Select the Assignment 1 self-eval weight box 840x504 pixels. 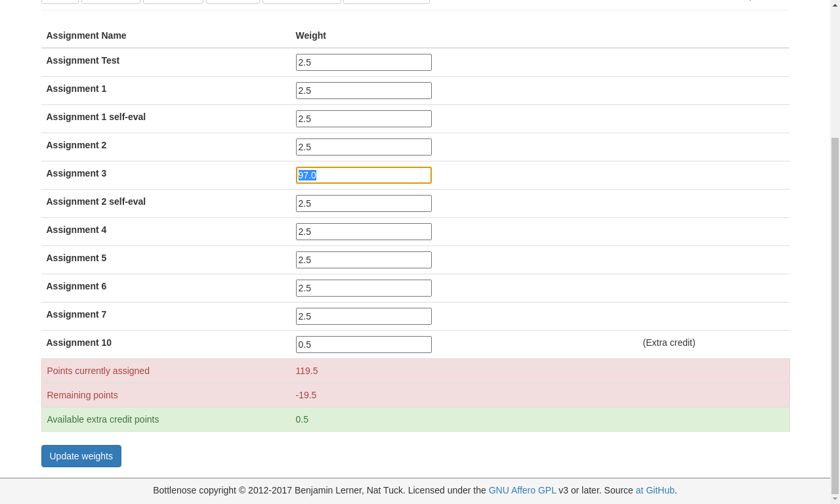click(364, 119)
